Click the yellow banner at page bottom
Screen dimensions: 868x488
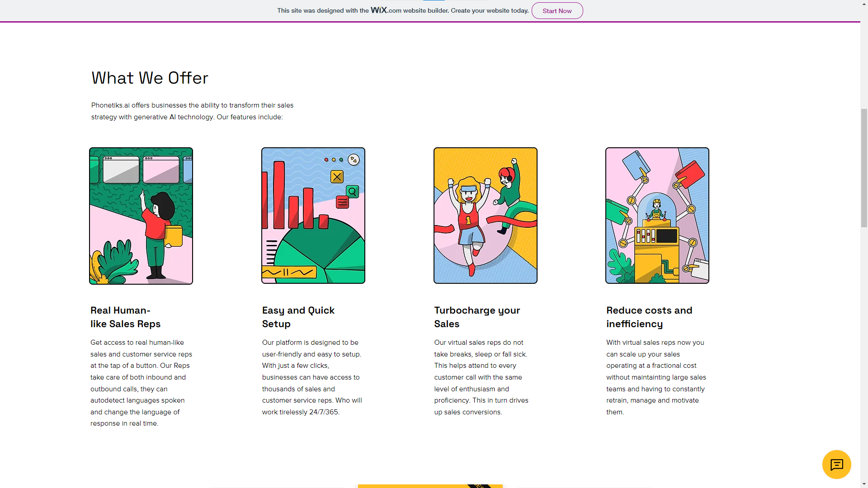point(430,486)
